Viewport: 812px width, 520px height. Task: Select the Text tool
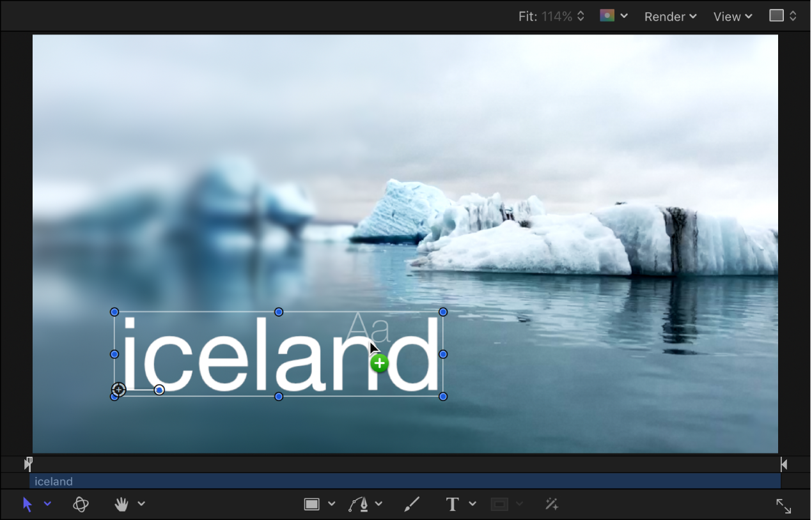[451, 504]
